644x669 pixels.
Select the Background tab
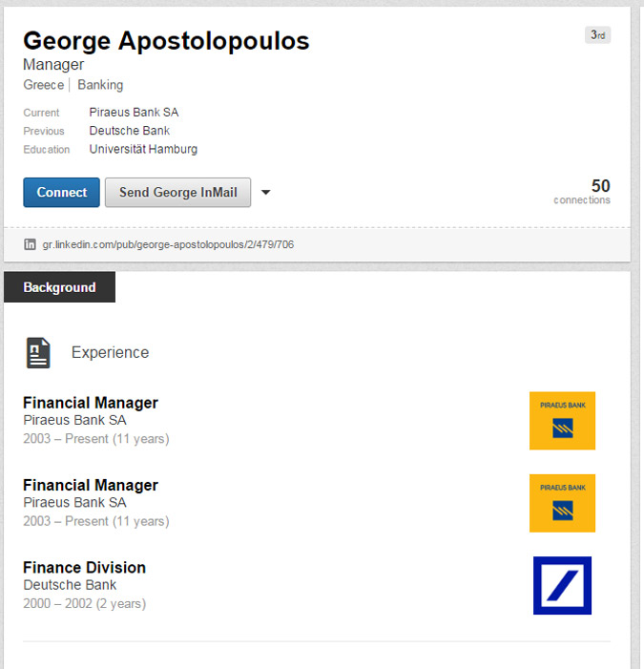(x=59, y=287)
